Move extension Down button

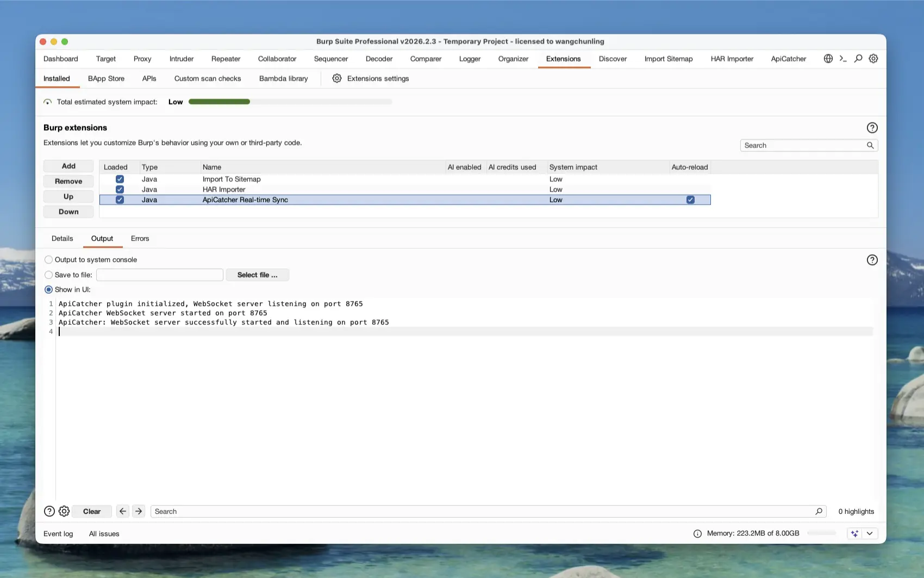pos(68,212)
